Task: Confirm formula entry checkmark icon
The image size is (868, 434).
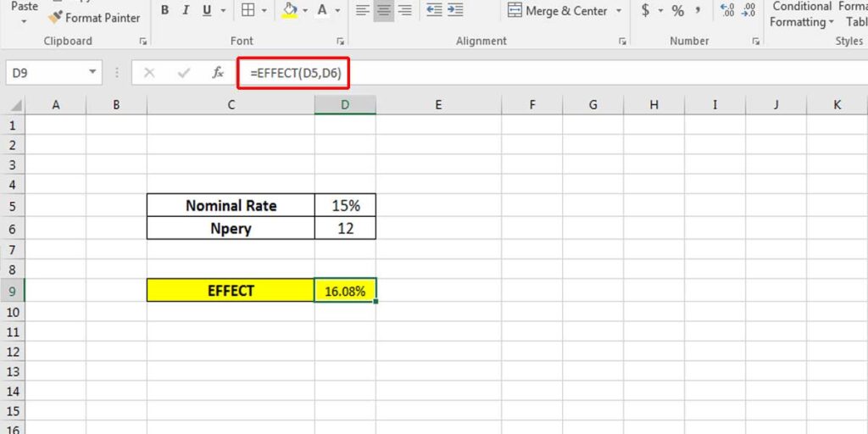Action: 184,73
